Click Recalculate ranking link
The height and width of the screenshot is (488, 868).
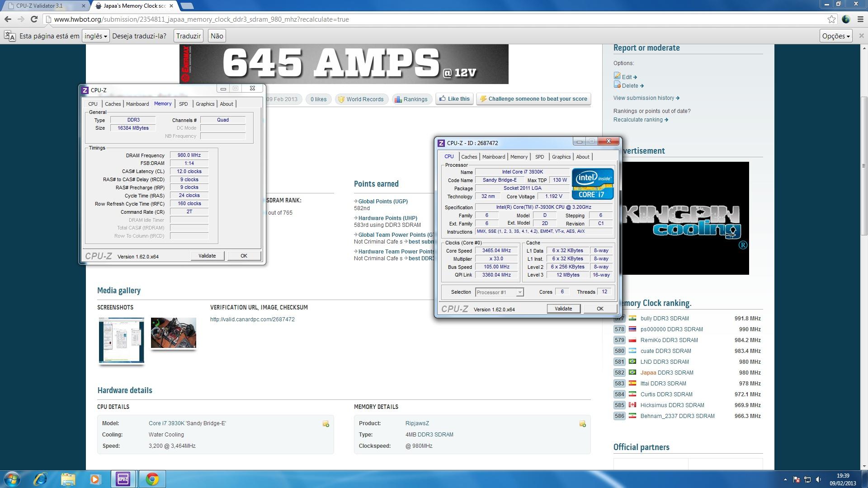(640, 120)
